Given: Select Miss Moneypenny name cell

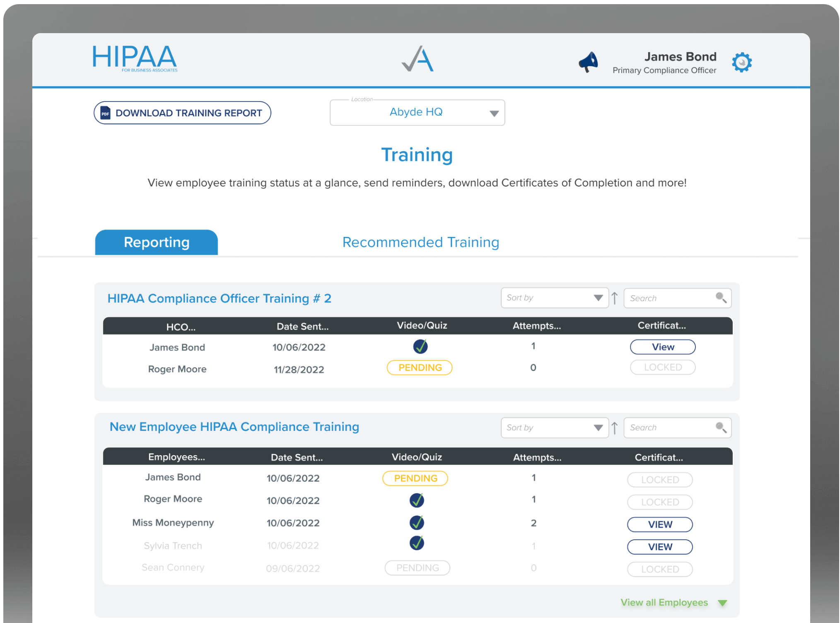Looking at the screenshot, I should [x=173, y=523].
